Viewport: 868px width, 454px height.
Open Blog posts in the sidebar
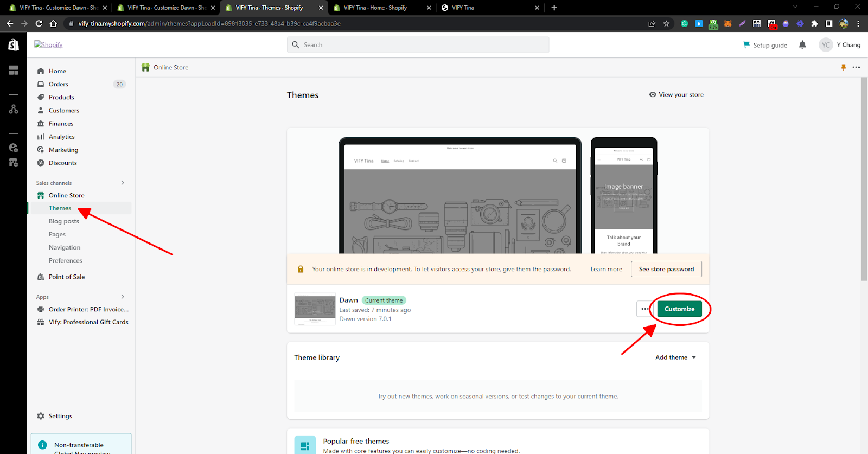tap(64, 221)
